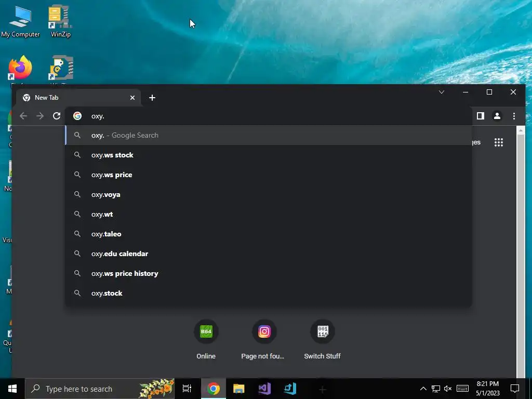Expand the tab search chevron
Screen dimensions: 532x399
(442, 92)
